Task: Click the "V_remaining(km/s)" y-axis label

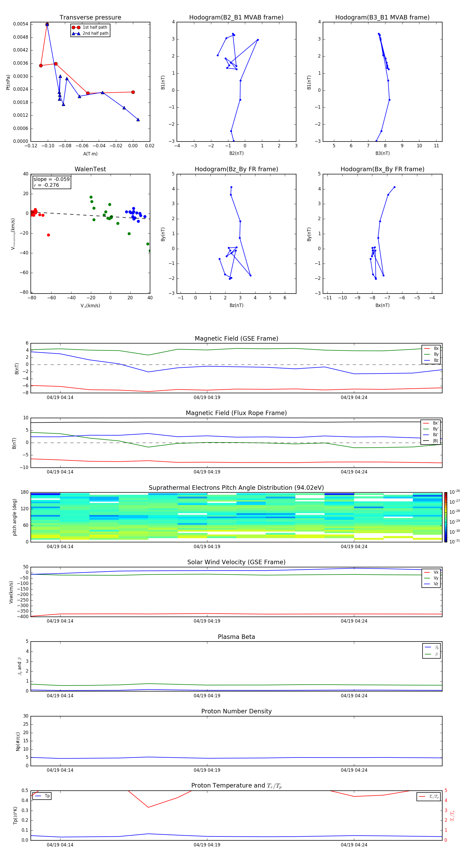Action: [13, 234]
